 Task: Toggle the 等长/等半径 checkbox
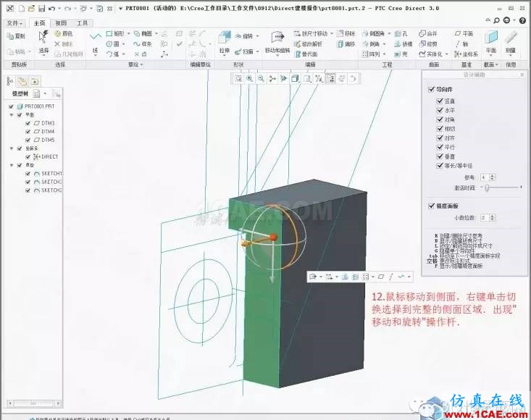click(440, 166)
